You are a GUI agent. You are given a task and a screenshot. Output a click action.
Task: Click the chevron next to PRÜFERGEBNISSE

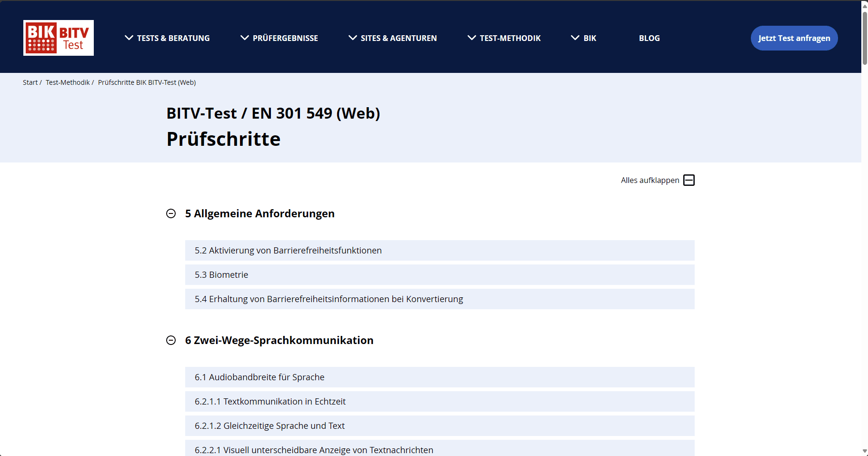pyautogui.click(x=244, y=37)
